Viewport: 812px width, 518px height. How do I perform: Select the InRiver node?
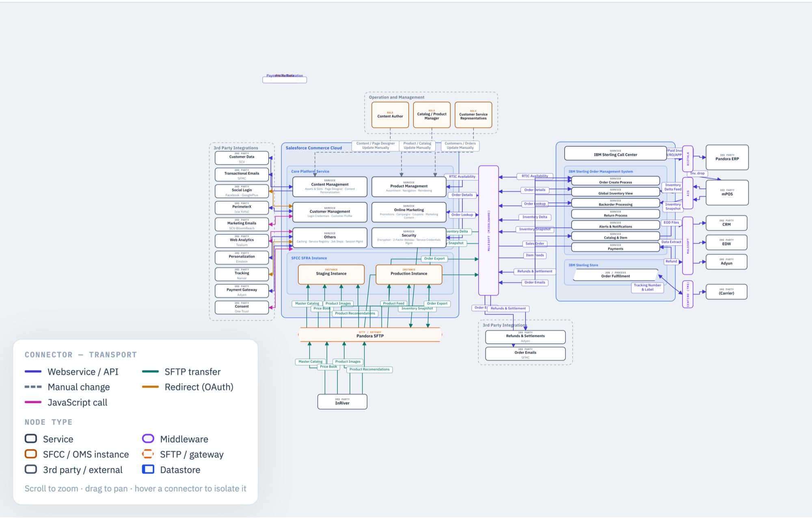tap(342, 402)
